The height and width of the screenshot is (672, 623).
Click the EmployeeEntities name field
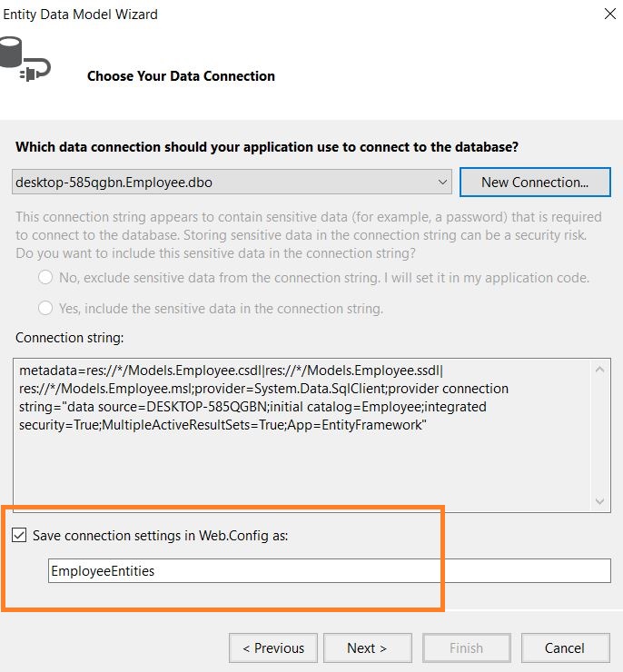click(x=329, y=570)
